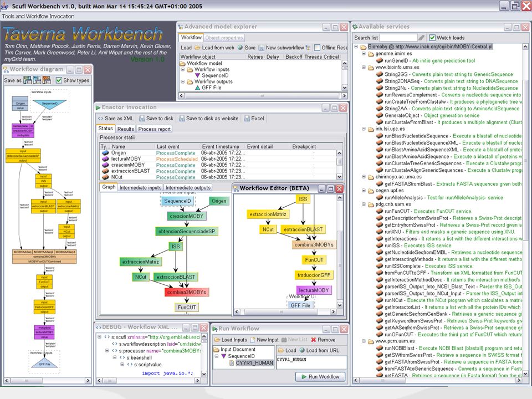Collapse the www.bioinfo.uma.es service group
This screenshot has width=532, height=399.
[364, 67]
